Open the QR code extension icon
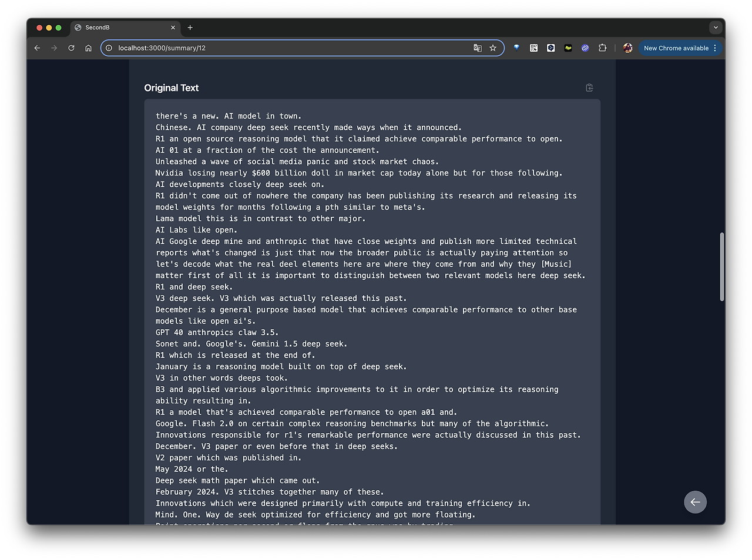The width and height of the screenshot is (752, 560). [x=533, y=48]
